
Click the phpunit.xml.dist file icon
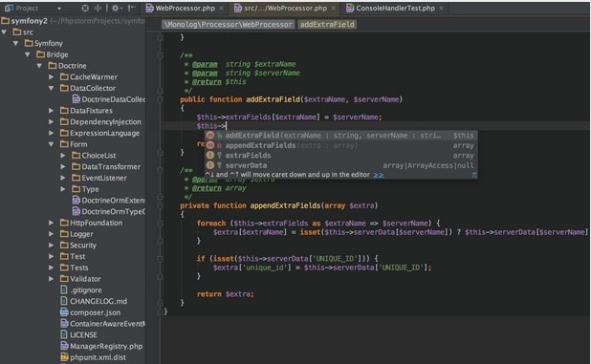tap(64, 357)
